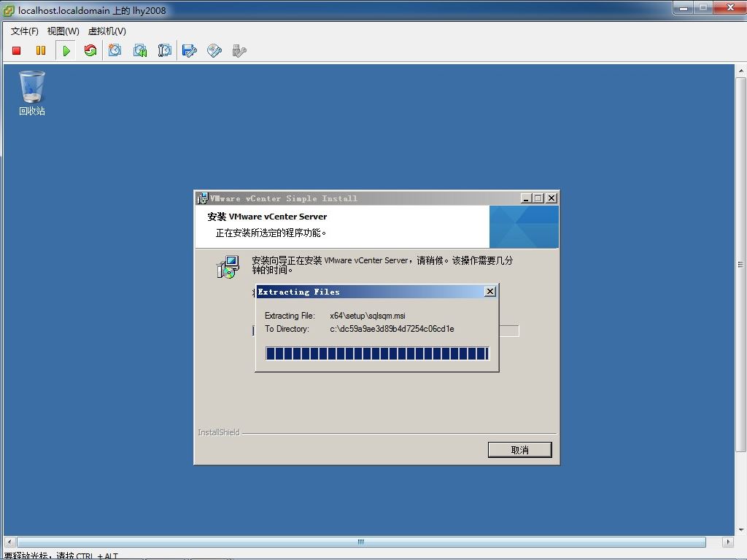Image resolution: width=747 pixels, height=560 pixels.
Task: Click the floppy drive connection toolbar icon
Action: click(190, 50)
